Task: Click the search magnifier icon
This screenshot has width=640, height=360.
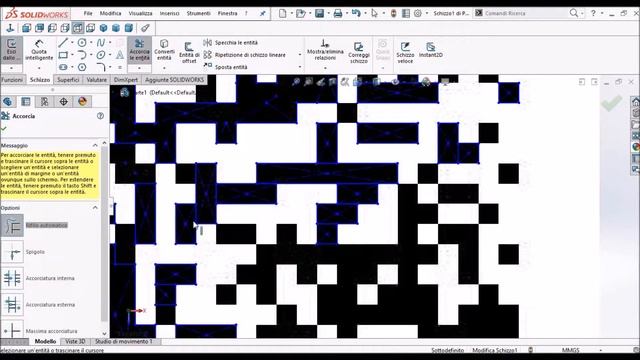Action: coord(573,13)
